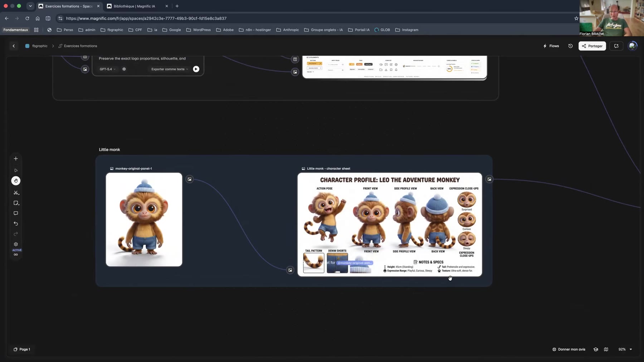Image resolution: width=644 pixels, height=362 pixels.
Task: Open the user profile avatar
Action: [x=633, y=46]
